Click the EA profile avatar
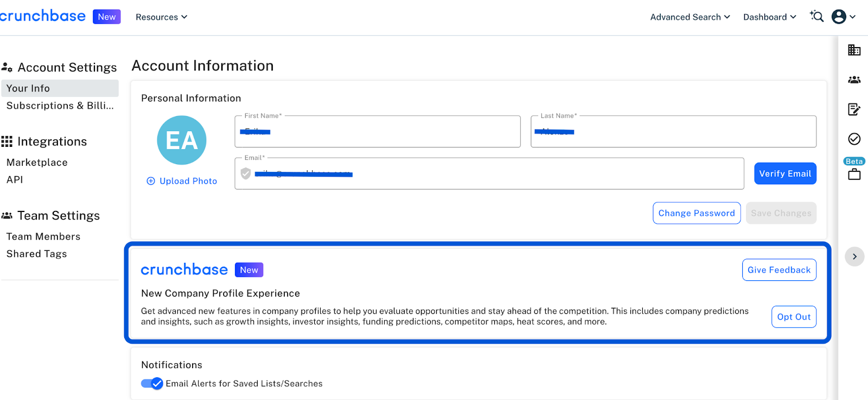Image resolution: width=868 pixels, height=400 pixels. [x=182, y=140]
